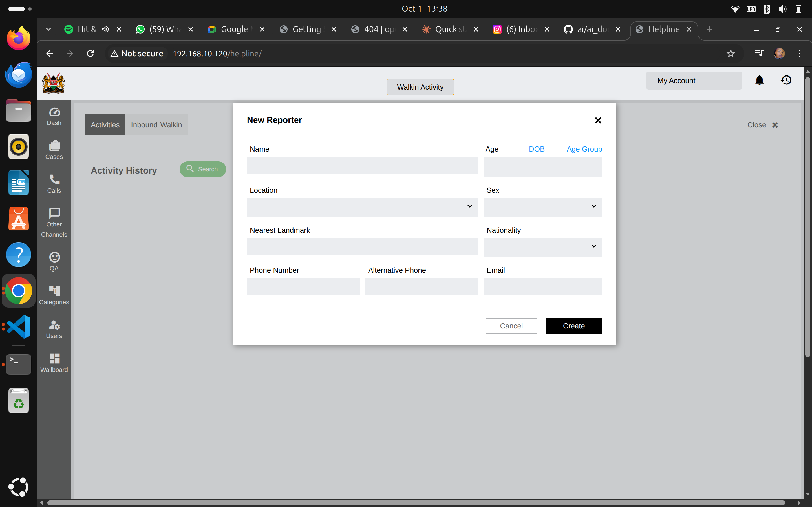The height and width of the screenshot is (507, 812).
Task: Select the Activities tab
Action: [x=105, y=125]
